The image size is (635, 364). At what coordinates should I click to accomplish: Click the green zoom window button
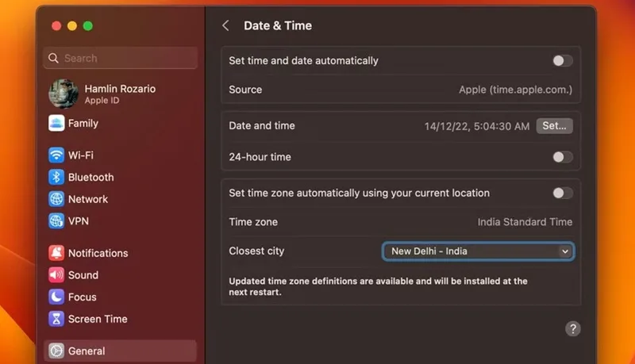click(x=88, y=26)
